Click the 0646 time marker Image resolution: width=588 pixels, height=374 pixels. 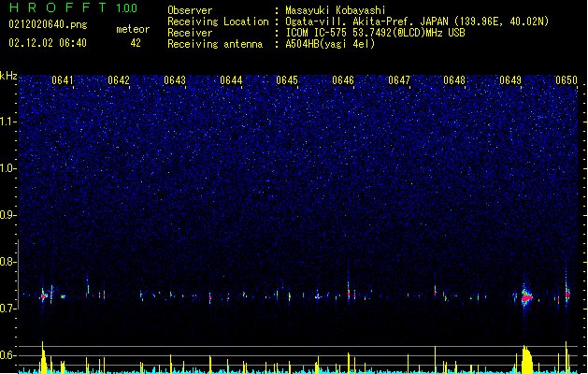point(343,80)
